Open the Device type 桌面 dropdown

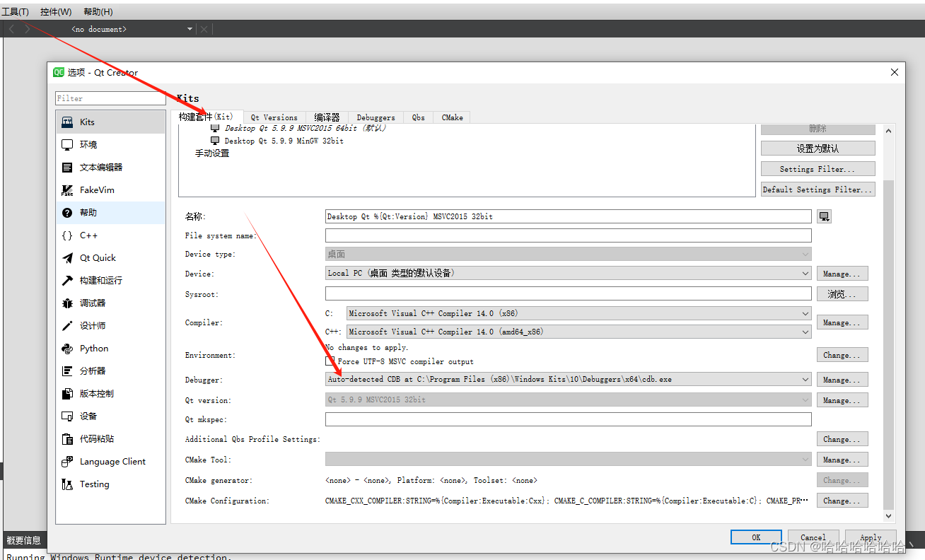[x=568, y=254]
